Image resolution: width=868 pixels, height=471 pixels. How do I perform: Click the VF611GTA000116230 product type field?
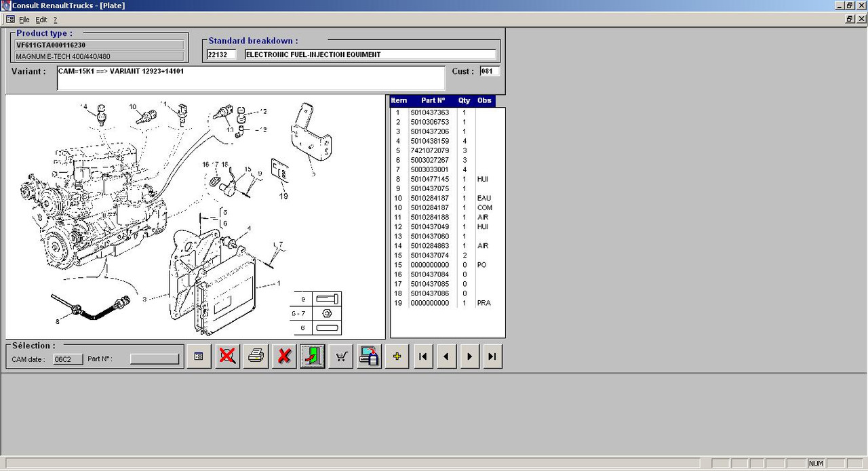(x=100, y=45)
